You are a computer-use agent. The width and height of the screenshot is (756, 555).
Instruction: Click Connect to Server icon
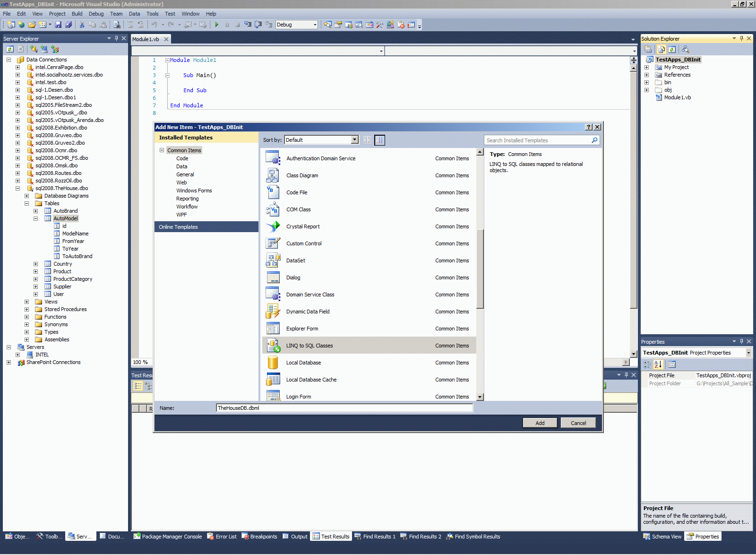(44, 49)
